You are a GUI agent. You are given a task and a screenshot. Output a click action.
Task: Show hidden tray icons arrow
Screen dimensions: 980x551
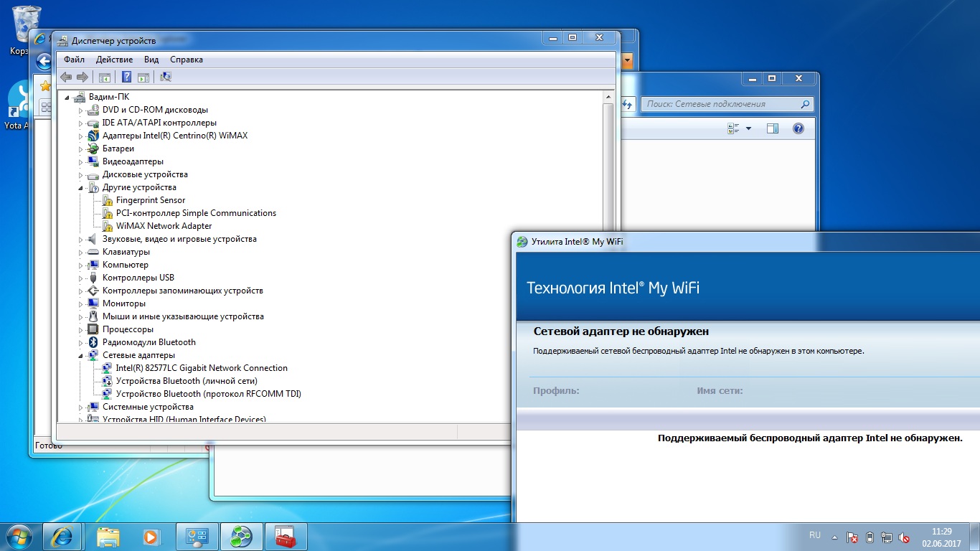click(834, 537)
